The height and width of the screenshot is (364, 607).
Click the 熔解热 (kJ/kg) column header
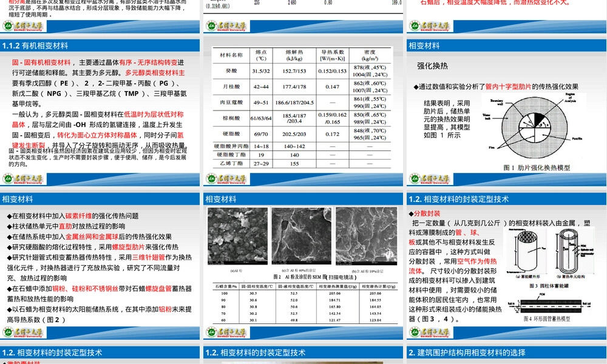coord(294,55)
